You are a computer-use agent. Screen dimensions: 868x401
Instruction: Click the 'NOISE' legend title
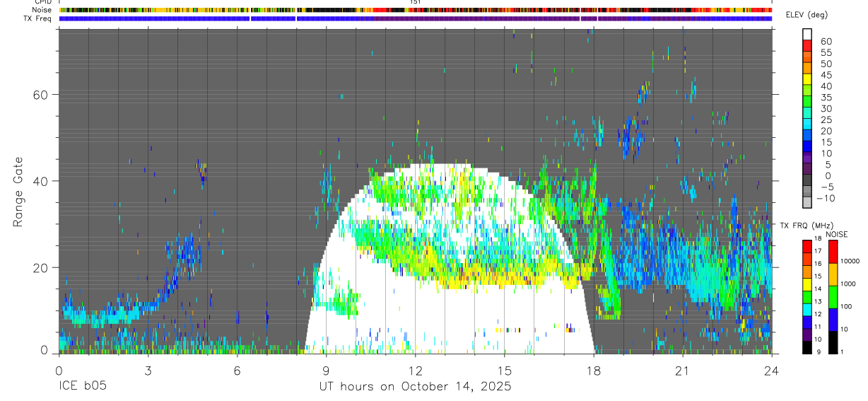coord(836,234)
